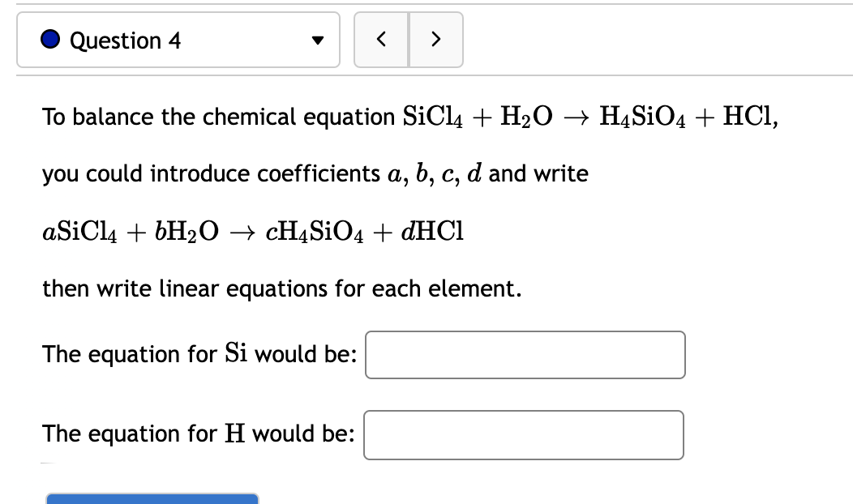Click the Question 4 label
Viewport: 853px width, 504px height.
pyautogui.click(x=126, y=40)
